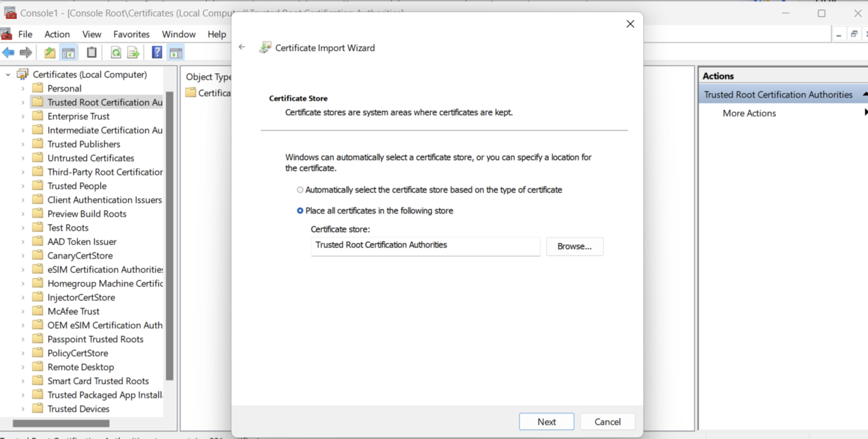The image size is (868, 439).
Task: Click the Export List toolbar icon
Action: (133, 53)
